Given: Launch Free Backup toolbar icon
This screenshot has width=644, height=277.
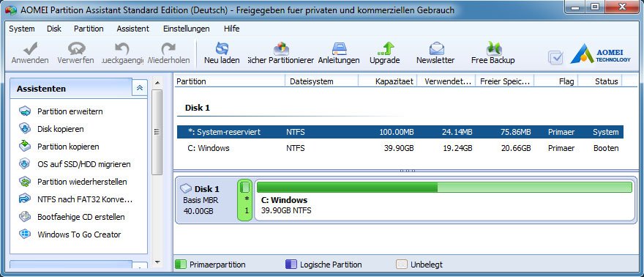Looking at the screenshot, I should click(493, 48).
